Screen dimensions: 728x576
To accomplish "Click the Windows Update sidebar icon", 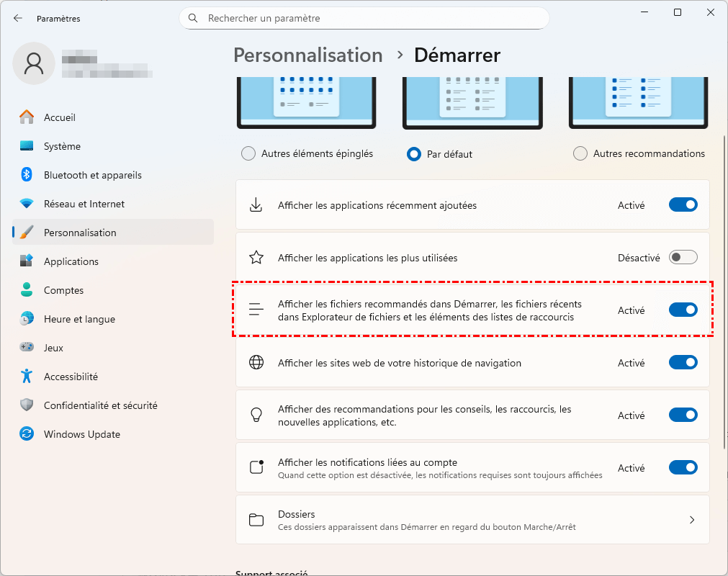I will [x=27, y=434].
